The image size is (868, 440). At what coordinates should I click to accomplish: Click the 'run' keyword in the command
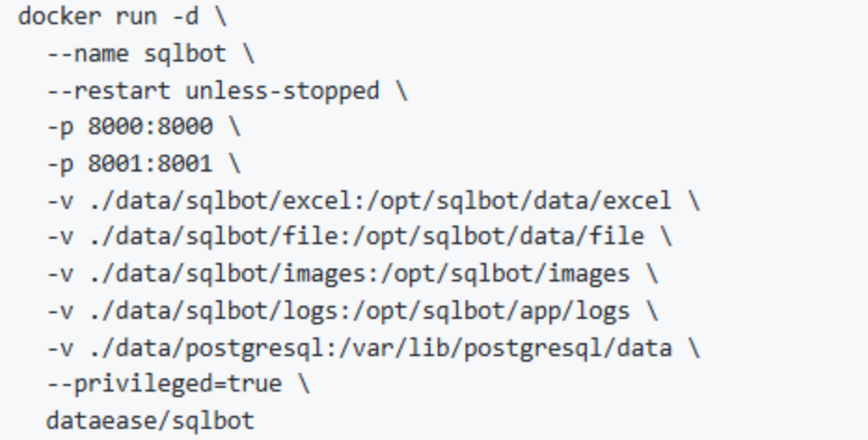click(x=136, y=18)
